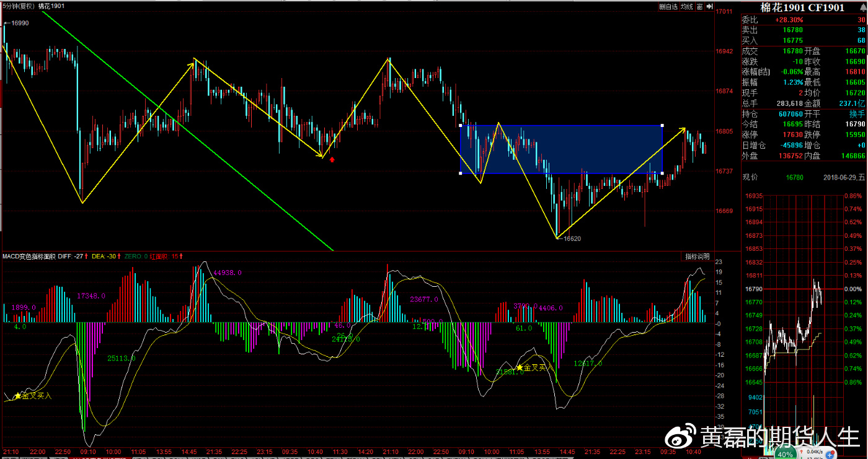Click the arrow icon to collapse side panel
The height and width of the screenshot is (459, 868).
709,6
